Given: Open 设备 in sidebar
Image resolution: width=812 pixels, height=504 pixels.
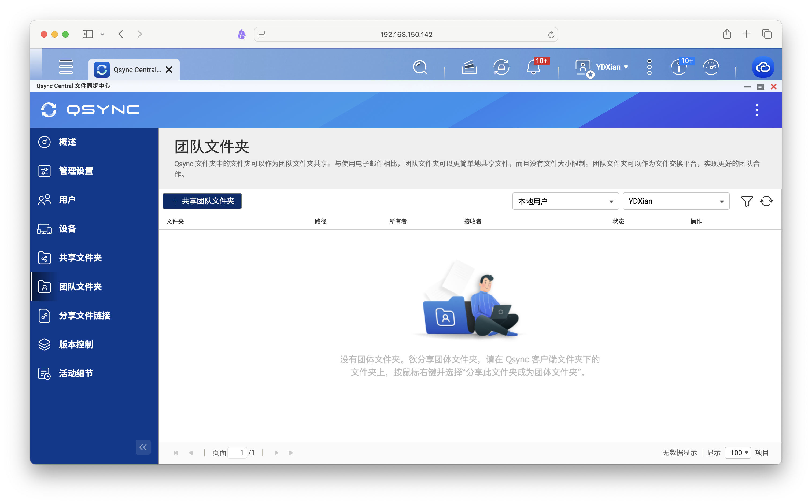Looking at the screenshot, I should pyautogui.click(x=94, y=229).
